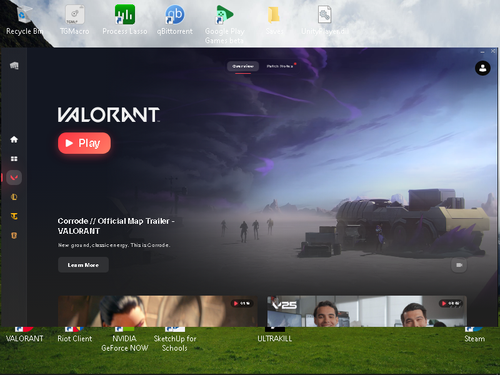Viewport: 500px width, 375px height.
Task: Open the Saves desktop folder
Action: click(274, 20)
